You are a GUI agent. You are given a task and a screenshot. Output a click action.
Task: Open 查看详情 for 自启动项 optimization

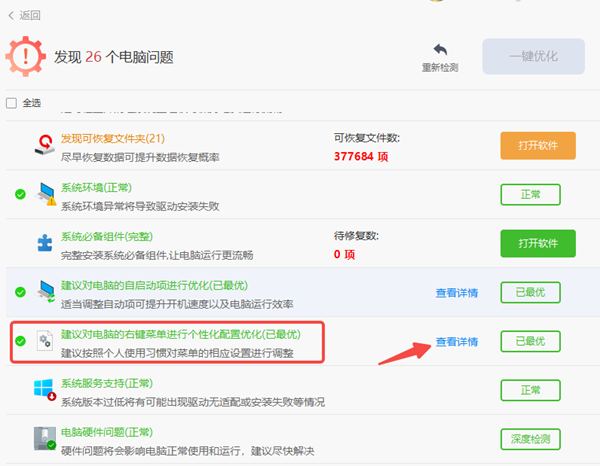point(457,293)
